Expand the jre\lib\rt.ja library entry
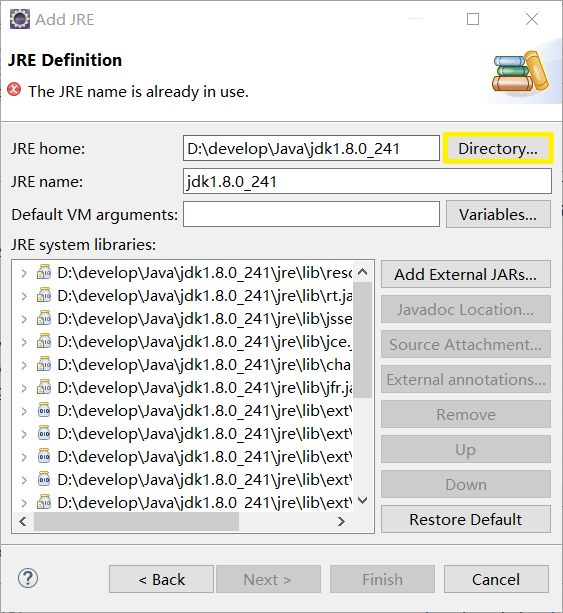The height and width of the screenshot is (613, 563). (x=24, y=296)
